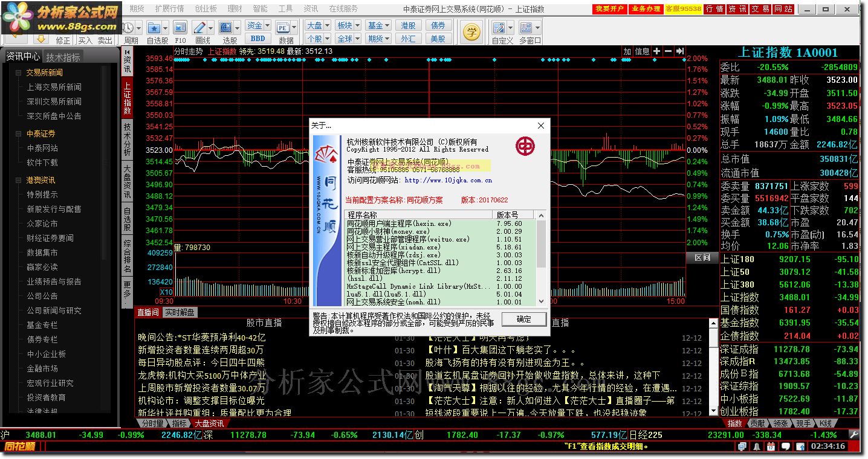This screenshot has height=459, width=868.
Task: Select the 贡献 tab at bottom right
Action: click(757, 423)
